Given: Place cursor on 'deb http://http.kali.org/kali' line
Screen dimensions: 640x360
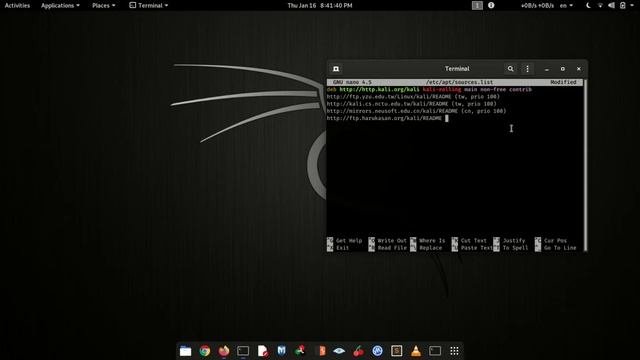Looking at the screenshot, I should 429,89.
